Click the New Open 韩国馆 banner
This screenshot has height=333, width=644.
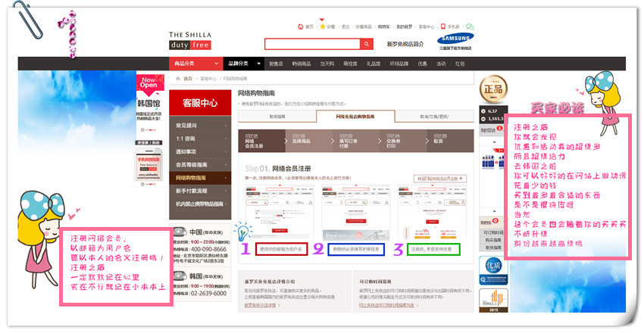(x=149, y=102)
